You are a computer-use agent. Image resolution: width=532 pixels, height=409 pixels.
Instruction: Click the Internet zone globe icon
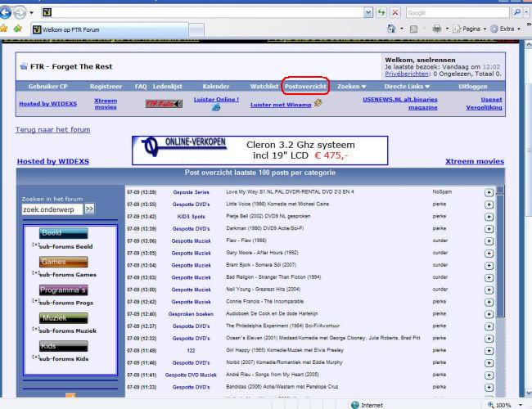(355, 405)
